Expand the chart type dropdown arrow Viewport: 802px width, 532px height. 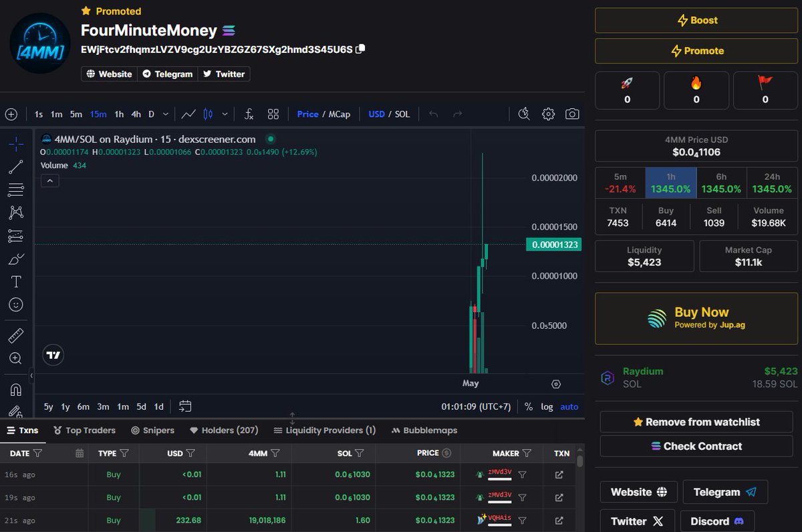pyautogui.click(x=225, y=114)
